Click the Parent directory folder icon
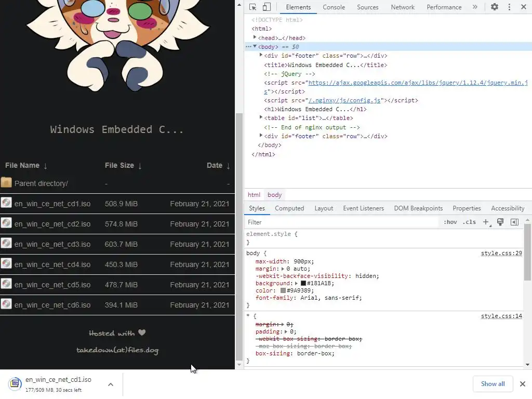532x399 pixels. [x=6, y=182]
